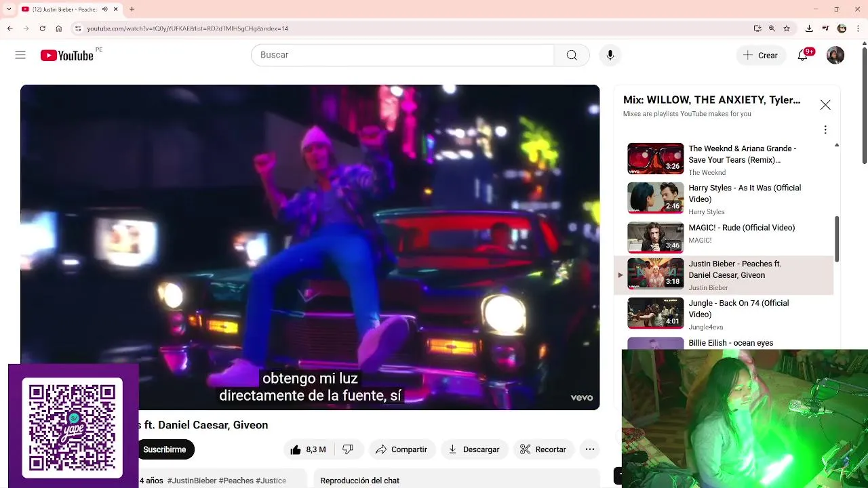This screenshot has height=488, width=868.
Task: Click the page vertical scrollbar
Action: 865,106
